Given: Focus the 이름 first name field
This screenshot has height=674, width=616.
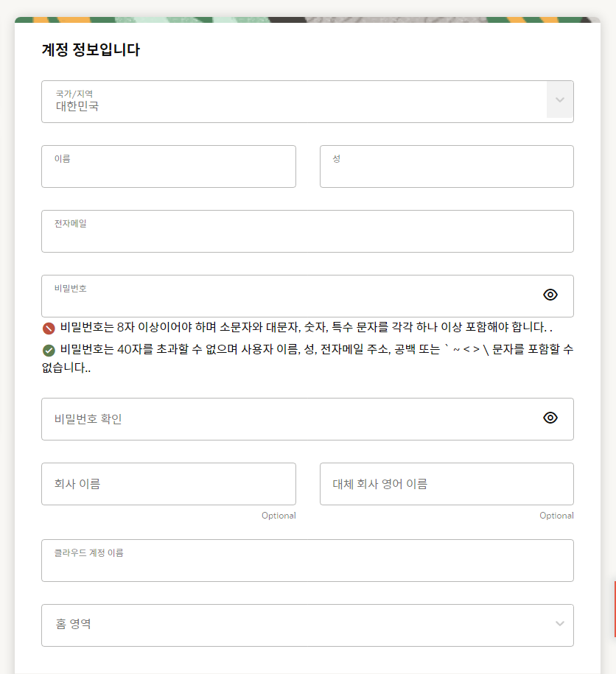Looking at the screenshot, I should tap(169, 166).
